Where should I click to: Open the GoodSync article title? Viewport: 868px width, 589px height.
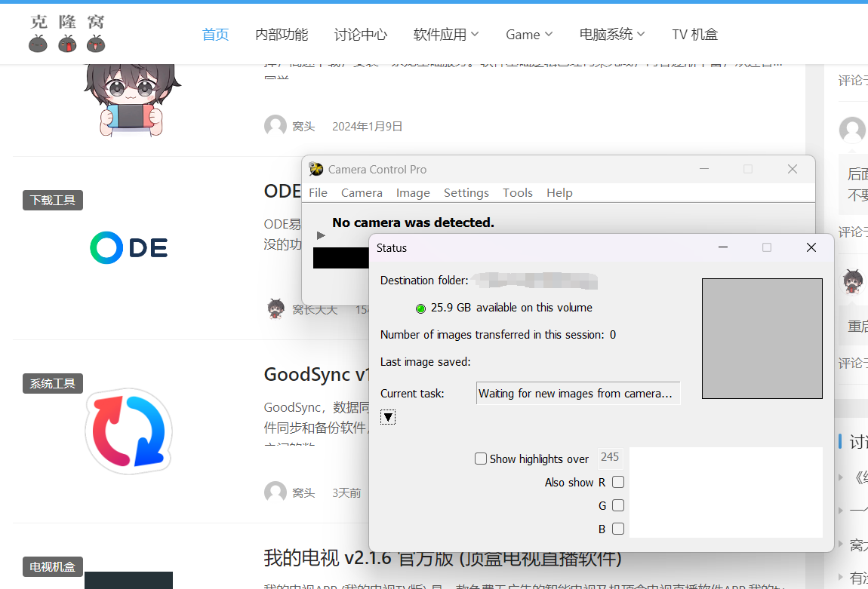[x=315, y=374]
